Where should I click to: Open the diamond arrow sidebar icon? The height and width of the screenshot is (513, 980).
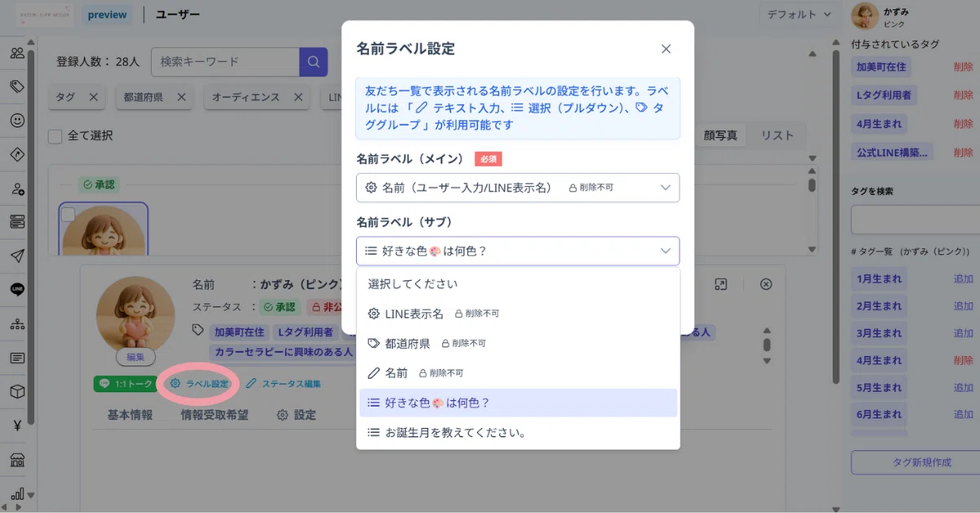coord(16,154)
